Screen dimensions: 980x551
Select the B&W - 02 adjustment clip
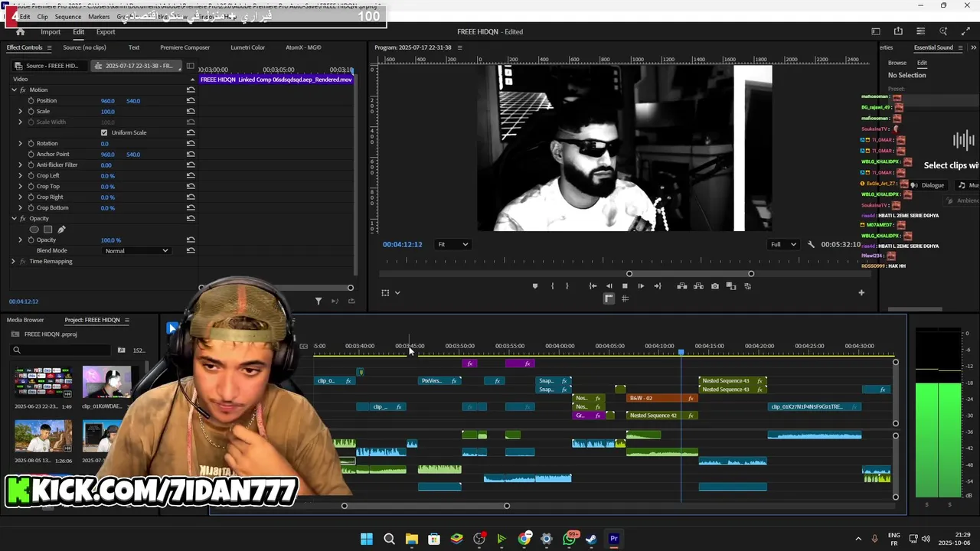[x=661, y=398]
